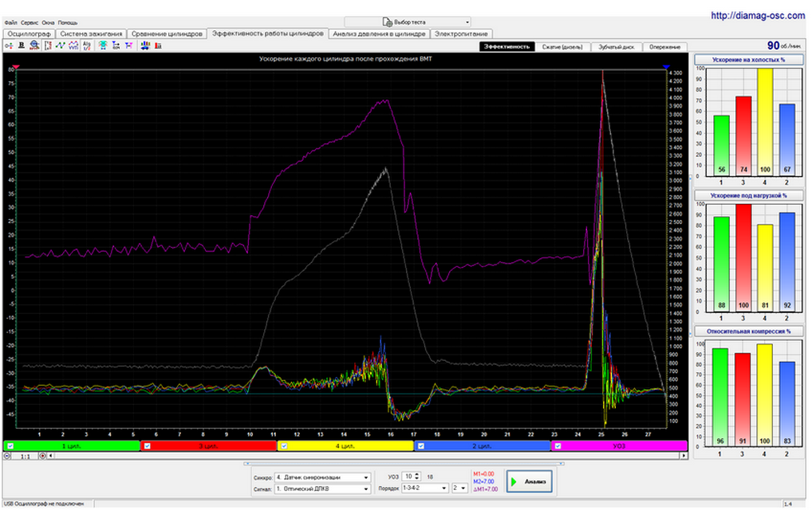Click the multi-wave overlay toolbar icon
This screenshot has width=812, height=510.
point(73,46)
